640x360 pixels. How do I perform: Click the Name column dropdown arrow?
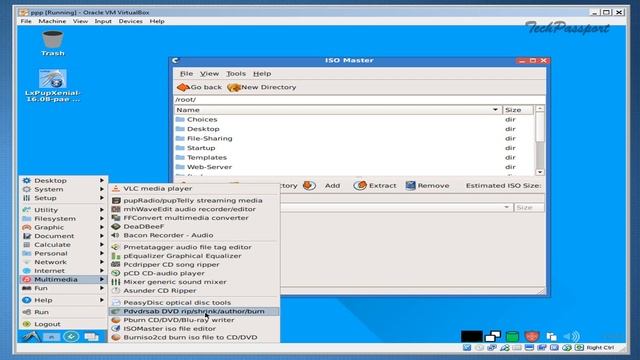(x=495, y=110)
